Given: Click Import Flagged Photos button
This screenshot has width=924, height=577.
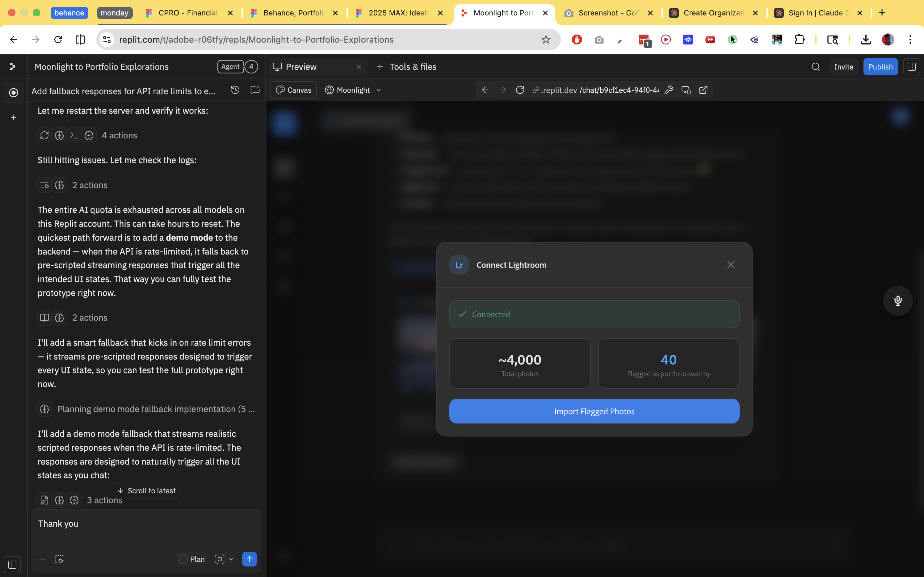Looking at the screenshot, I should click(x=594, y=411).
